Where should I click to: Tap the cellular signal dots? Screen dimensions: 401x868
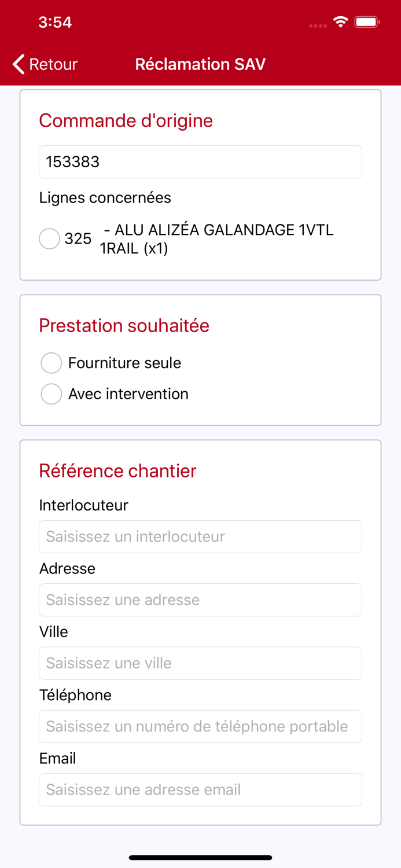point(318,25)
